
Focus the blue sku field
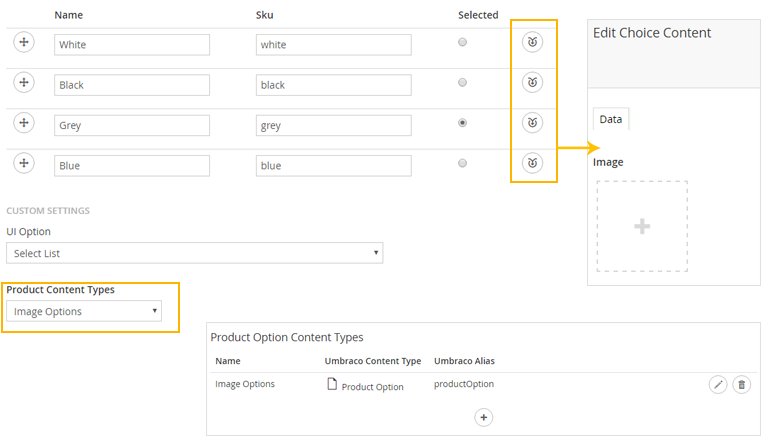coord(333,165)
